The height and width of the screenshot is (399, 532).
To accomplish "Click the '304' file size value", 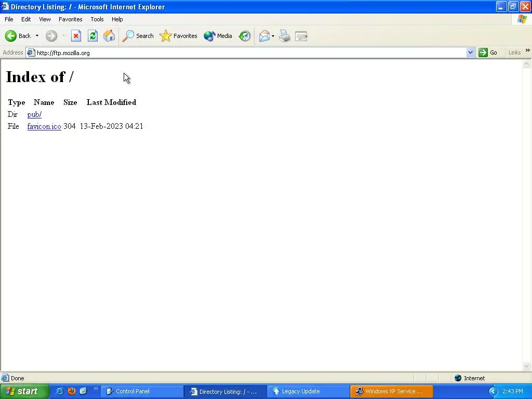I will click(69, 126).
